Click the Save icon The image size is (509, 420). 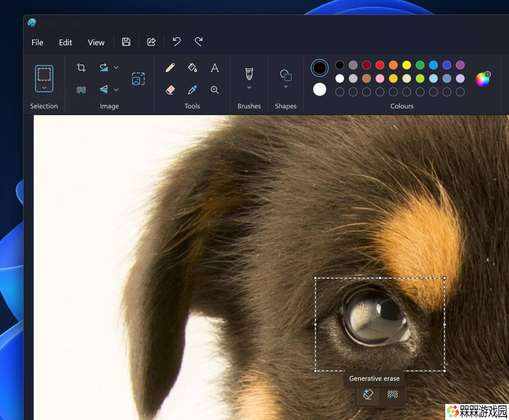point(126,42)
